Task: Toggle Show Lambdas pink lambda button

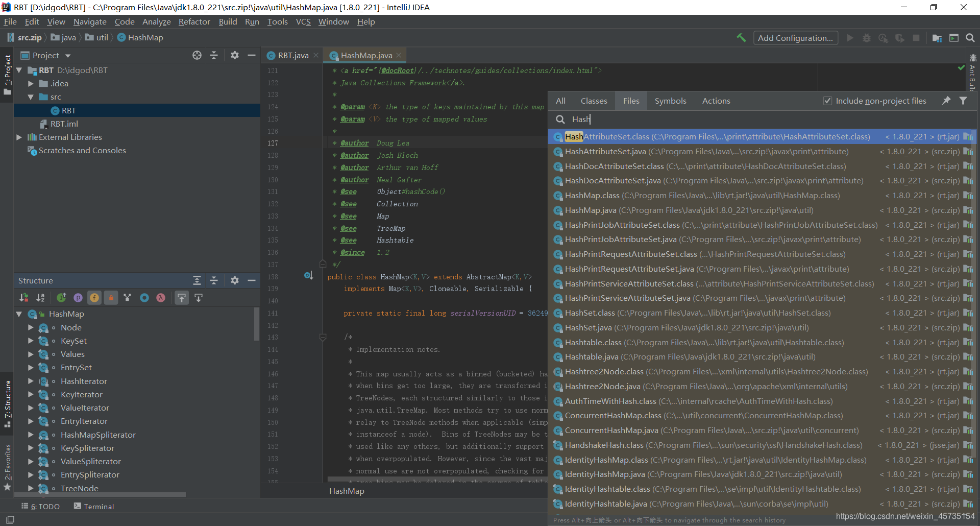Action: point(161,298)
